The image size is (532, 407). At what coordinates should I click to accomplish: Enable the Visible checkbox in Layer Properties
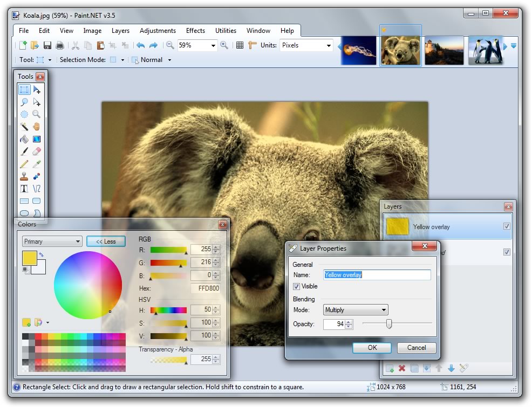point(297,286)
